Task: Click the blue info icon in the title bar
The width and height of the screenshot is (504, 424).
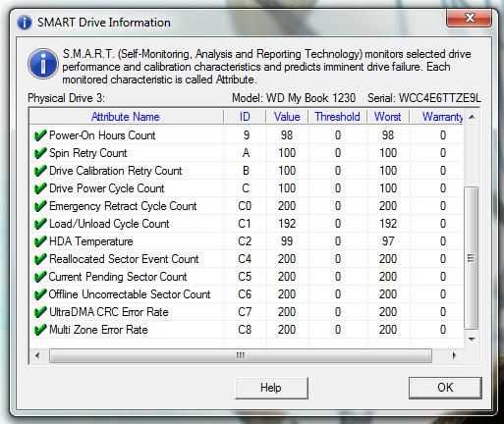Action: tap(25, 23)
